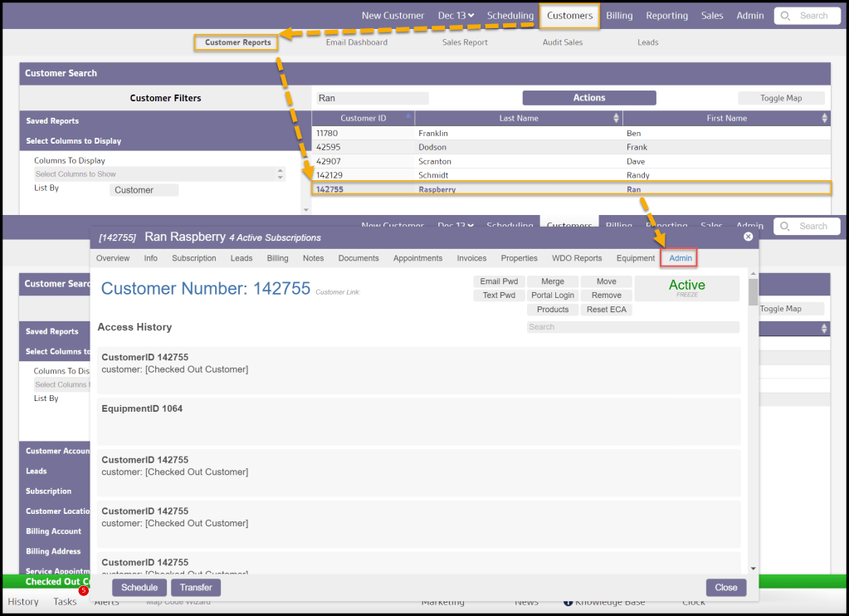
Task: Open the Dec 13 date dropdown
Action: [x=456, y=16]
